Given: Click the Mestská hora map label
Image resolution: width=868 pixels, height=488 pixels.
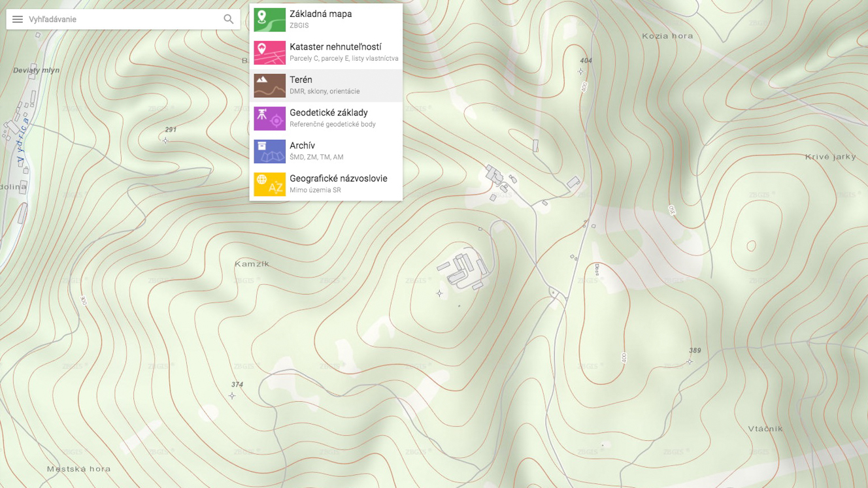Looking at the screenshot, I should click(x=78, y=468).
